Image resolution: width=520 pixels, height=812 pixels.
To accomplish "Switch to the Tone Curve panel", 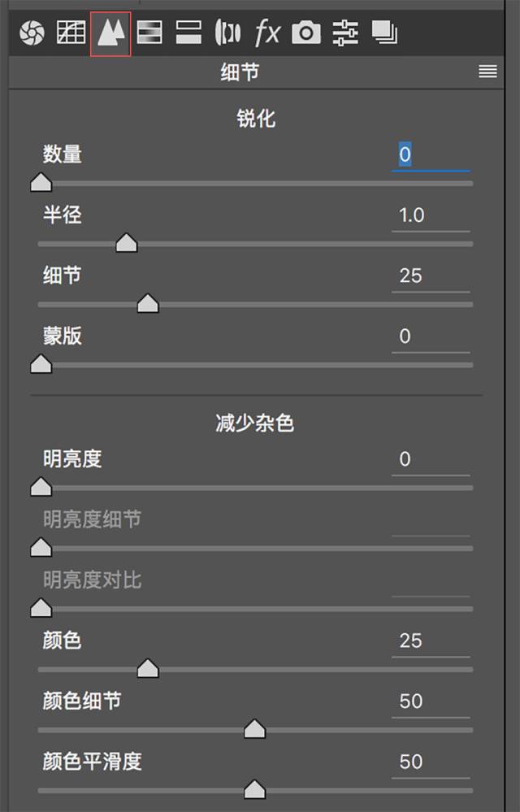I will coord(71,33).
